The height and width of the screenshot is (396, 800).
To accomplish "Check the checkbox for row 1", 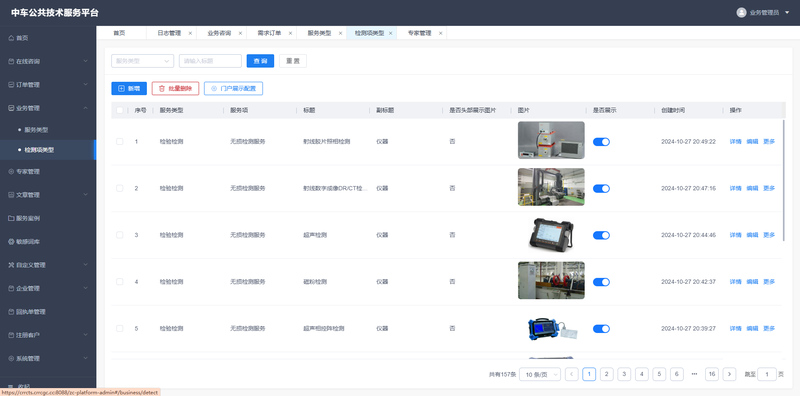I will tap(119, 141).
